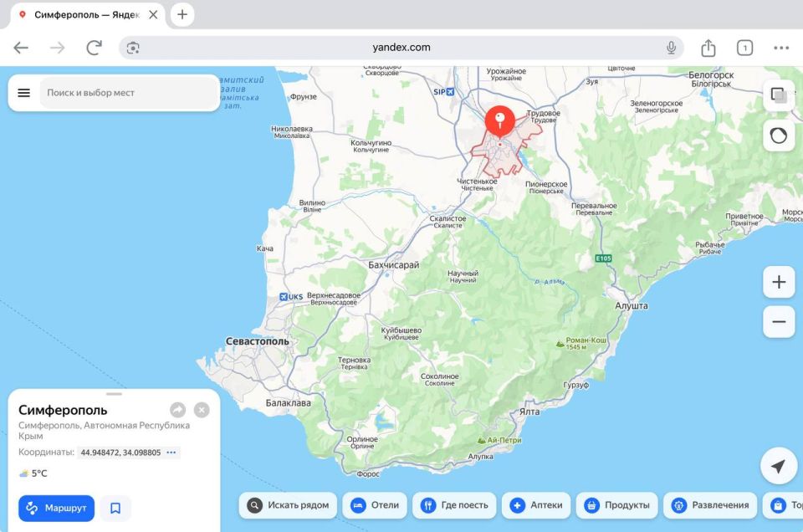
Task: Bookmark Simferopol with the bookmark icon
Action: pyautogui.click(x=115, y=508)
